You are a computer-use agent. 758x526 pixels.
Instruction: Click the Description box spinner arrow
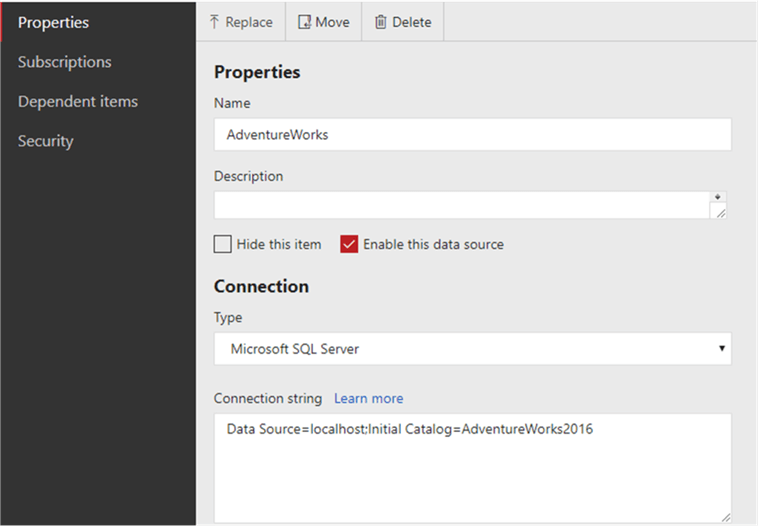point(718,197)
